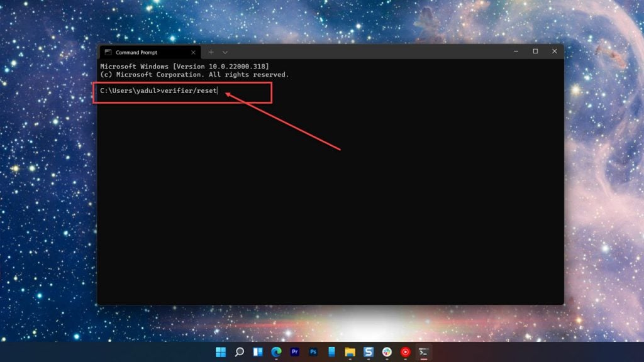Screen dimensions: 644x362
Task: Open Snagit app from taskbar
Action: [x=369, y=352]
